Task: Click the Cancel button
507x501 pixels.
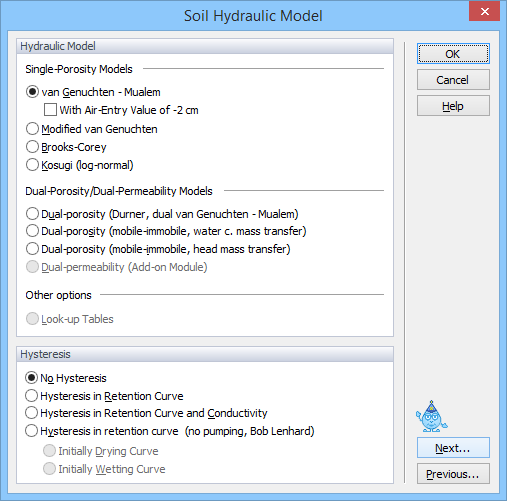Action: (x=453, y=80)
